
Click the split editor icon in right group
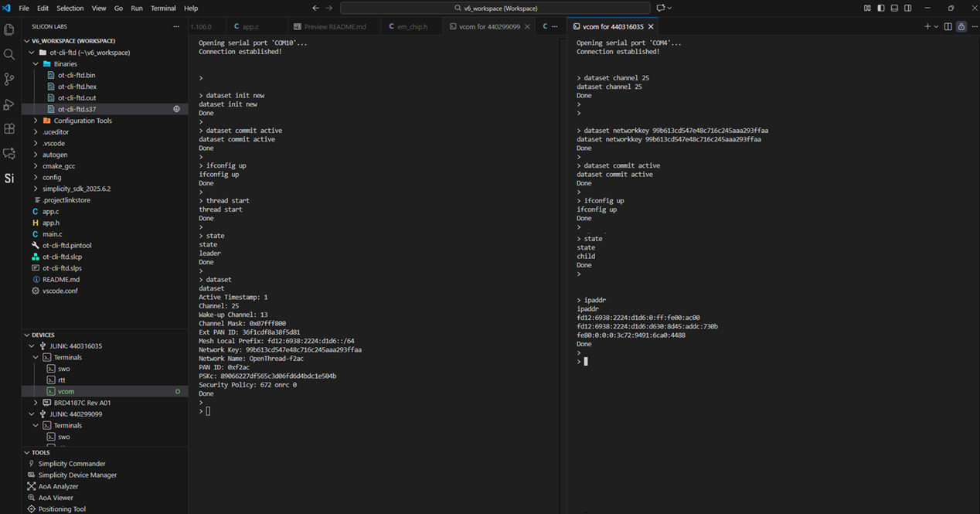(948, 26)
